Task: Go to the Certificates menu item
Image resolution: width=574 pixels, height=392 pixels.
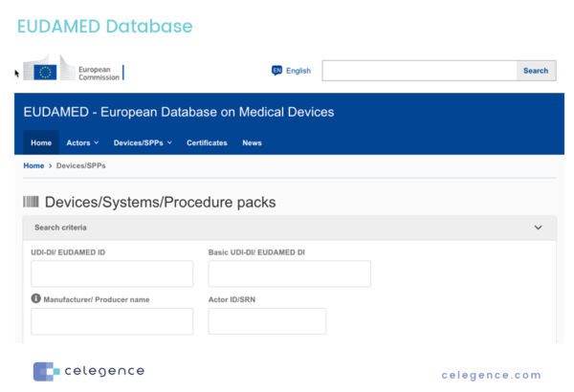Action: [x=207, y=143]
